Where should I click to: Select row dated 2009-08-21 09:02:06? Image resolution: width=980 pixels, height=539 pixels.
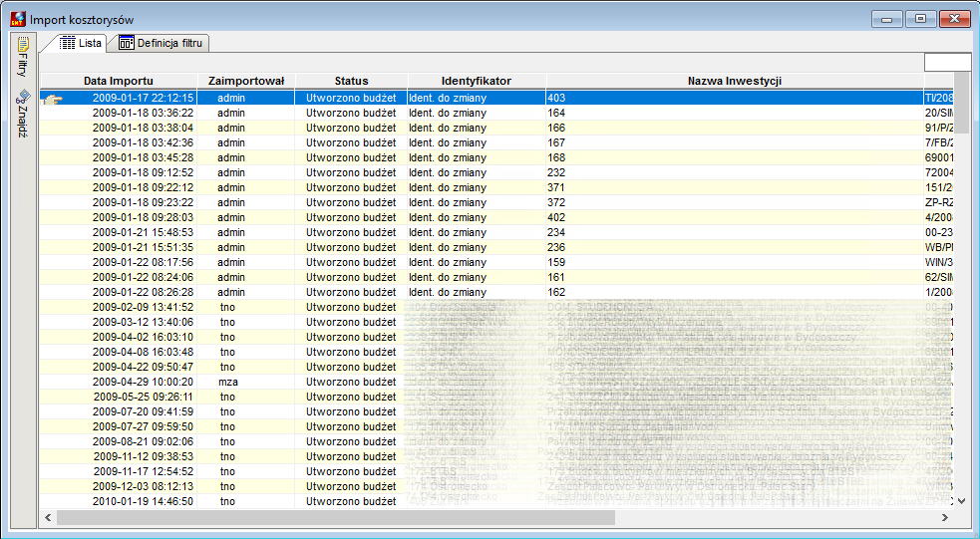coord(496,442)
